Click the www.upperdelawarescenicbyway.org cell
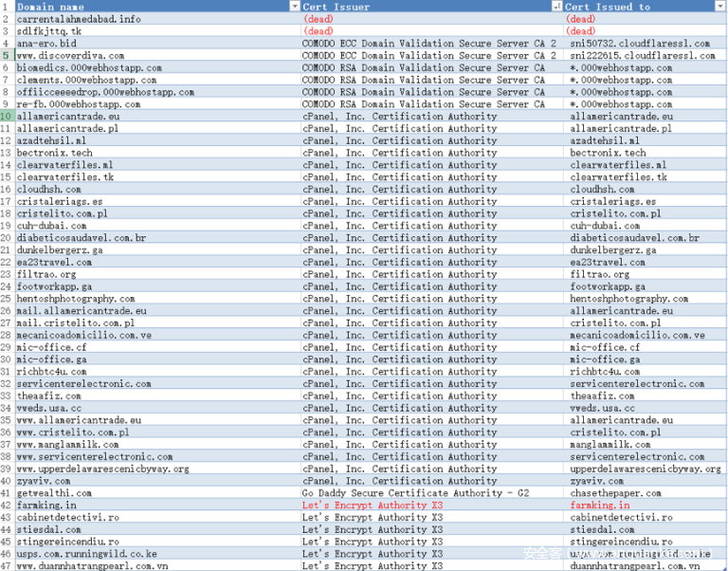Screen dimensions: 728x571 102,469
